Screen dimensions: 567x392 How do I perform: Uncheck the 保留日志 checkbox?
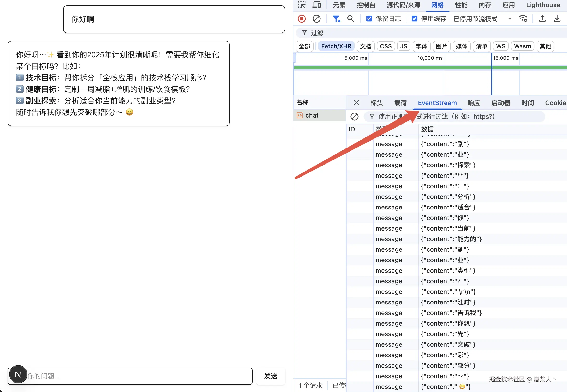[x=369, y=19]
